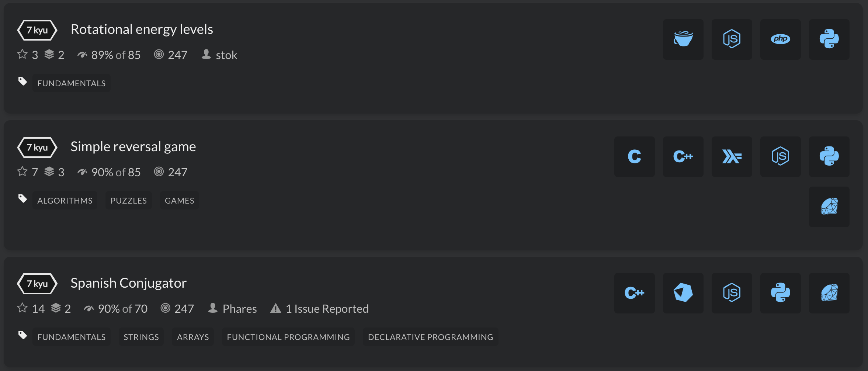868x371 pixels.
Task: Select the Crystal icon on Spanish Conjugator
Action: [683, 293]
